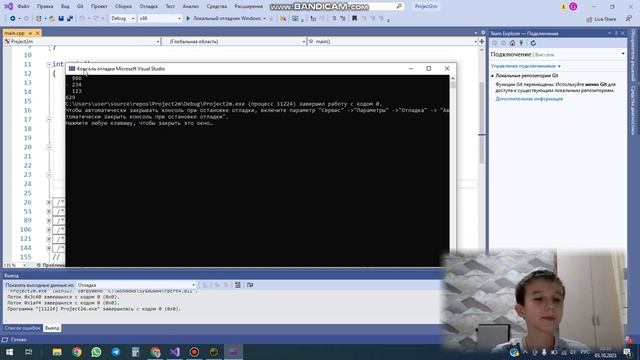Open the Проект menu
640x360 pixels.
click(99, 7)
